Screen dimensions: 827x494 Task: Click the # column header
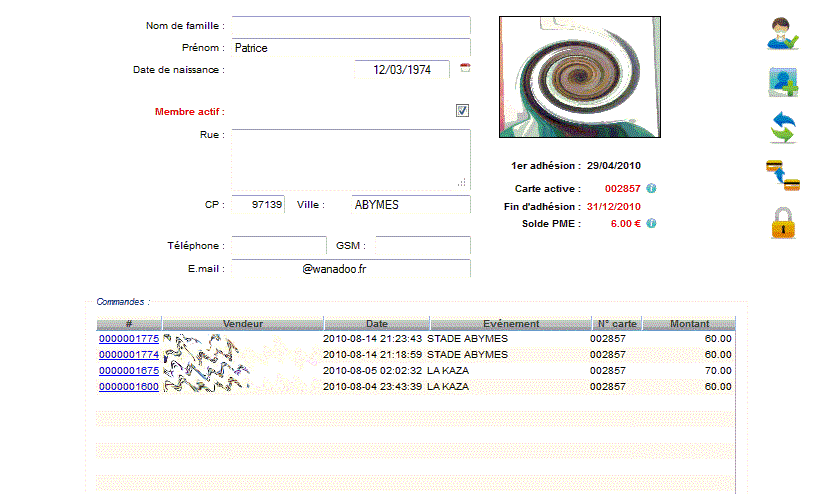[129, 324]
